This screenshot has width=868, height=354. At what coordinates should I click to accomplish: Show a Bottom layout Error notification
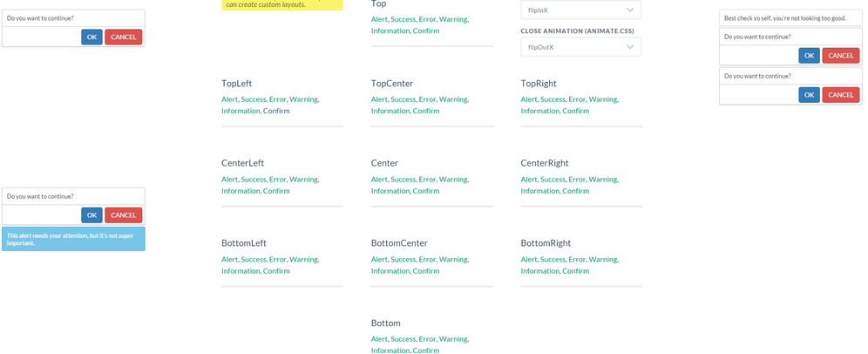[x=427, y=339]
